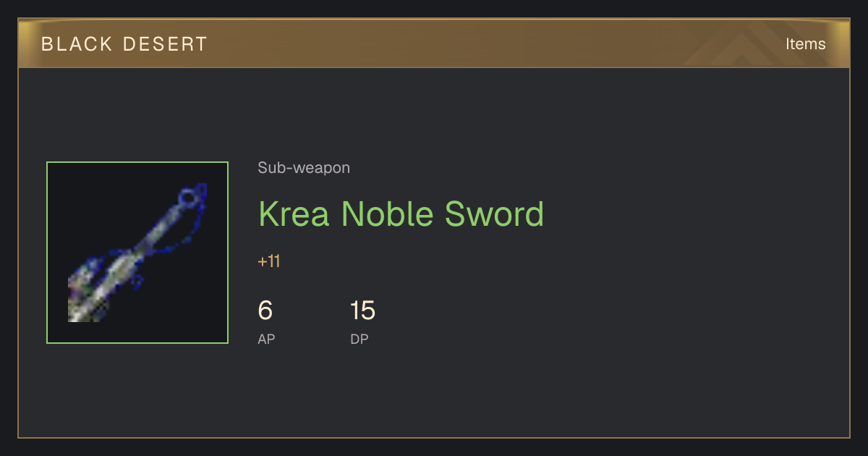Click the AP stat label
The image size is (868, 456).
pos(266,339)
